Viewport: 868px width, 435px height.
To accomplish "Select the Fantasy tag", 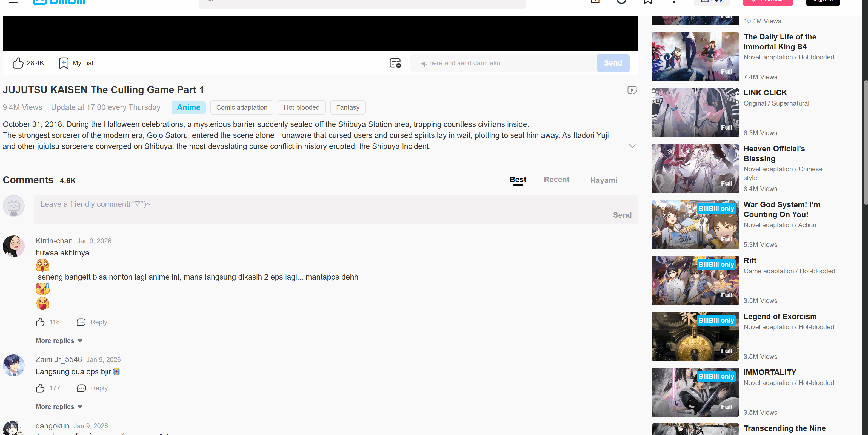I will [x=347, y=107].
